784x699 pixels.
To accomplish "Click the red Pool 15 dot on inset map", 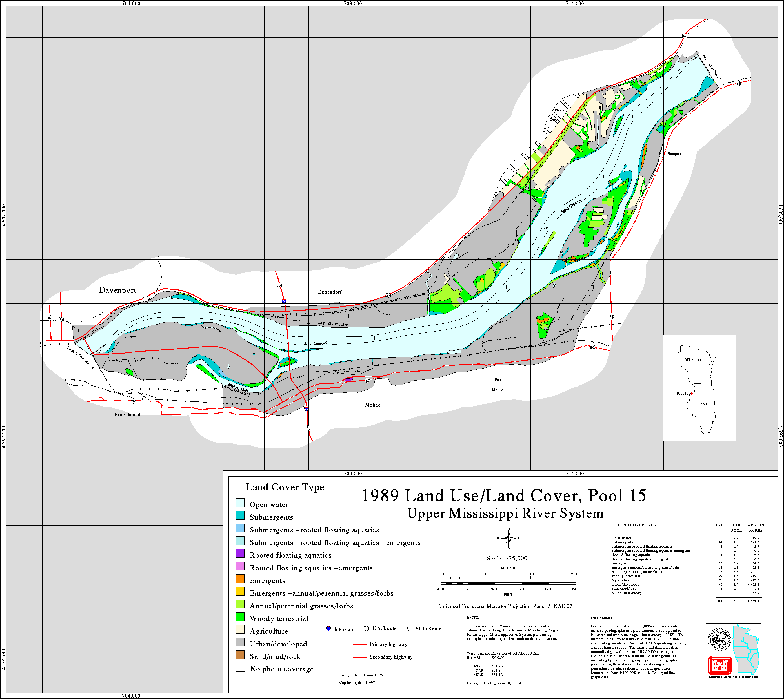I will pyautogui.click(x=691, y=393).
